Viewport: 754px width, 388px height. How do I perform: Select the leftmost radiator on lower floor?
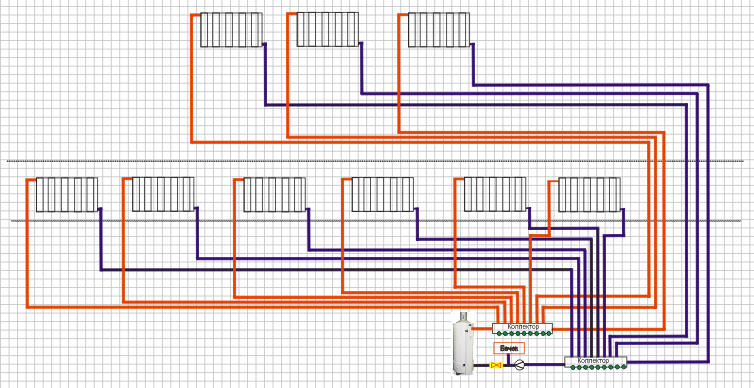(x=67, y=195)
